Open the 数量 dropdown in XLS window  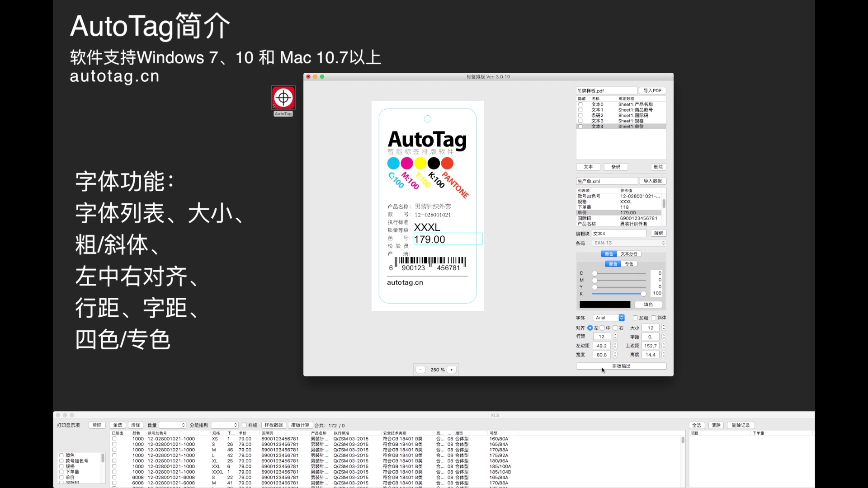[x=172, y=425]
